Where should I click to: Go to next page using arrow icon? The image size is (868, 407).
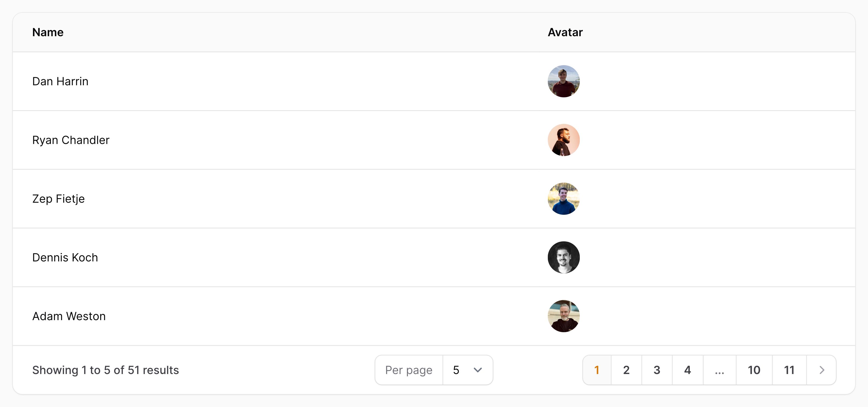coord(821,370)
